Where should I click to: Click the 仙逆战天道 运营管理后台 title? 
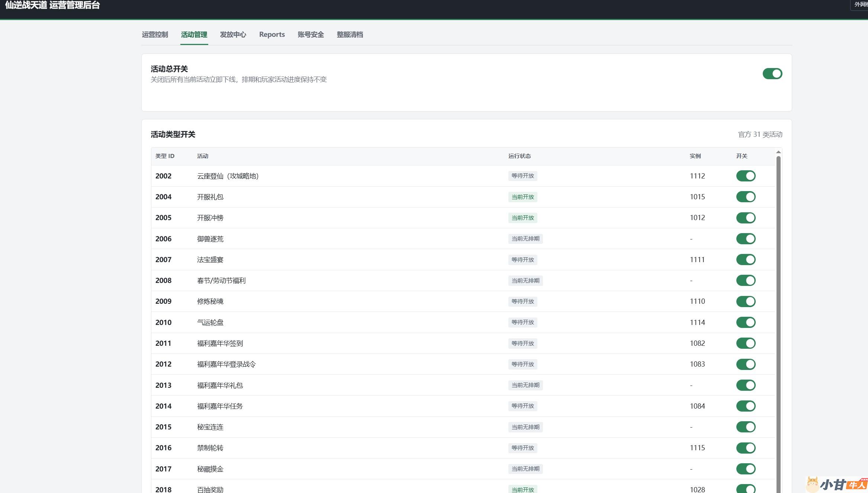(52, 5)
